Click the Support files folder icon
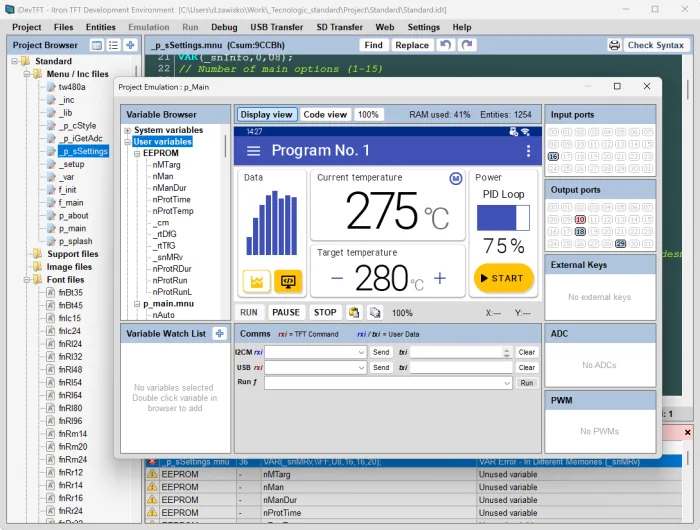Image resolution: width=700 pixels, height=530 pixels. (38, 254)
